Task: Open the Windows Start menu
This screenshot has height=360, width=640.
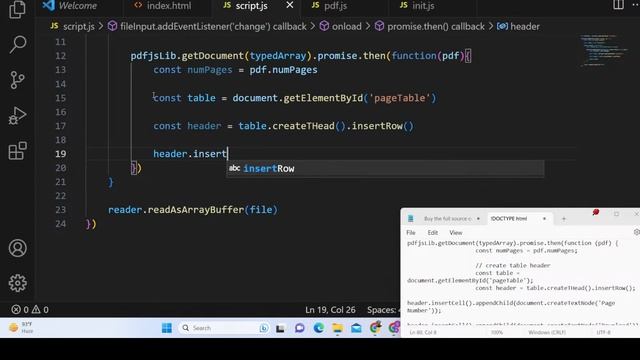Action: (x=167, y=328)
